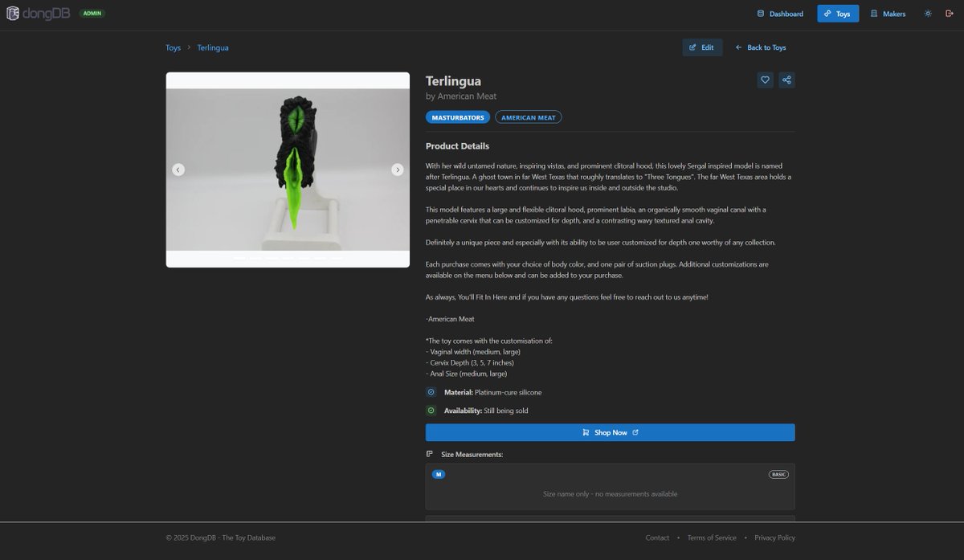Click the Terlingua product image

pos(288,169)
